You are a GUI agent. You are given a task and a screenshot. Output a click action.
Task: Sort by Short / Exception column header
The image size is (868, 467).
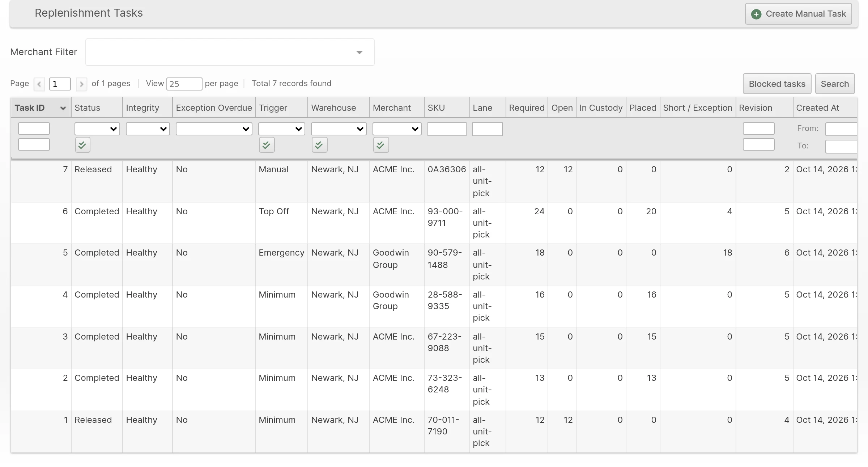(698, 108)
